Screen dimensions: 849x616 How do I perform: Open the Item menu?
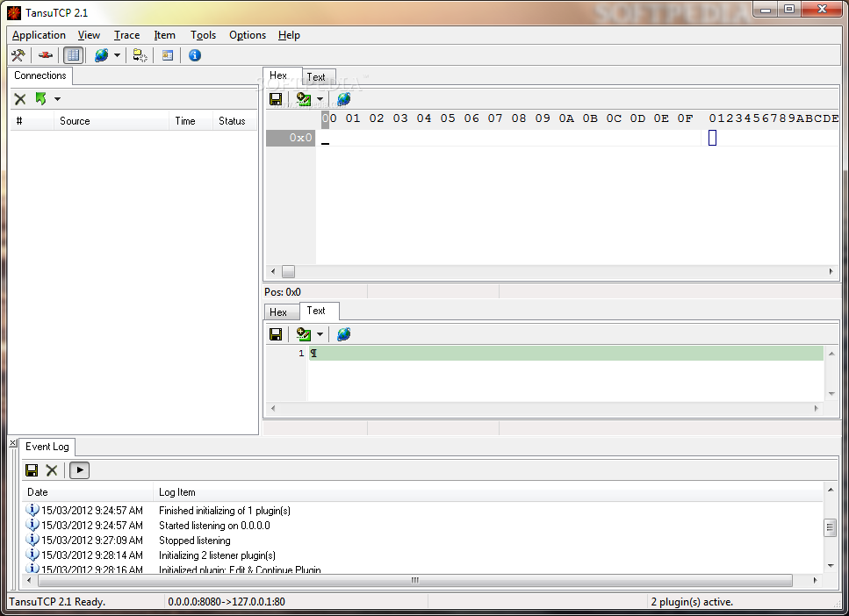[x=164, y=35]
